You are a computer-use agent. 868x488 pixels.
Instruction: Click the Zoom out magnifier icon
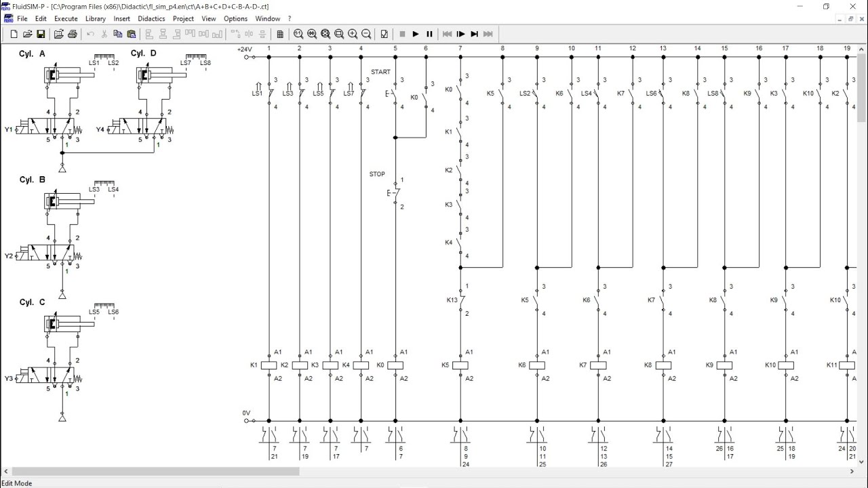pos(366,34)
